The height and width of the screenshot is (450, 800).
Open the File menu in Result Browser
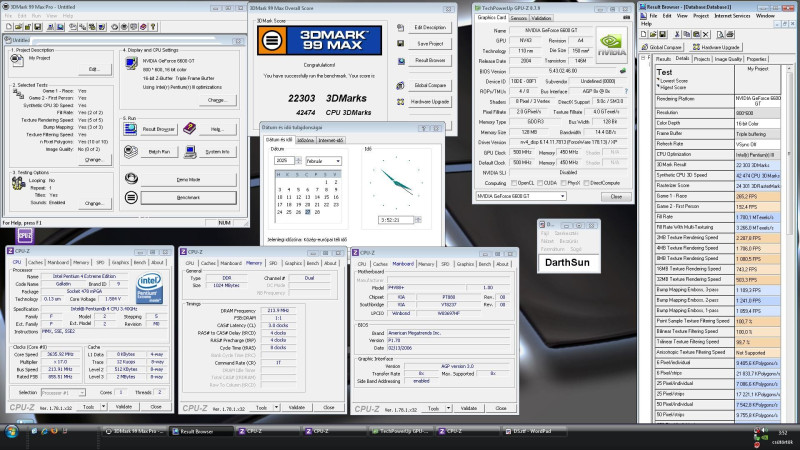(654, 16)
